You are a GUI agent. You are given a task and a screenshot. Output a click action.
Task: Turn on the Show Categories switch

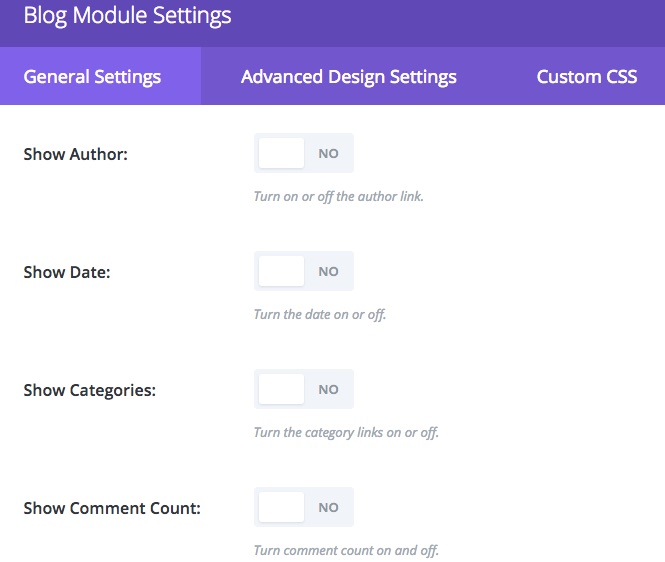pyautogui.click(x=304, y=389)
